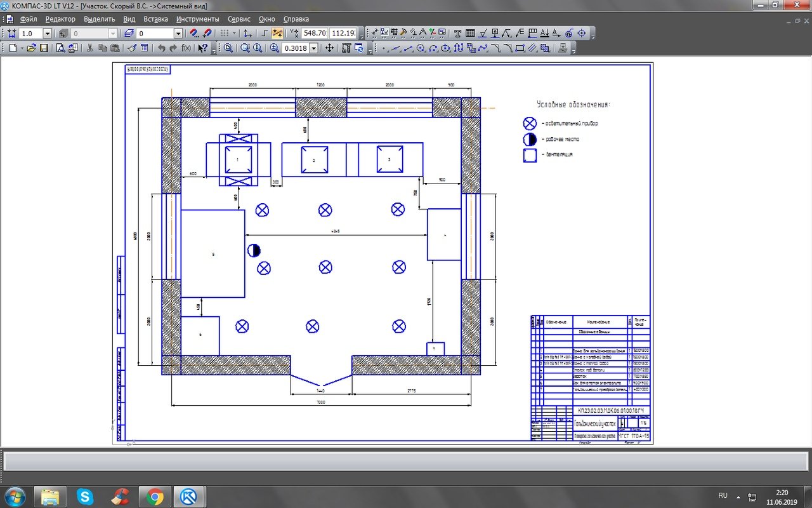Viewport: 812px width, 508px height.
Task: Click the X coordinate field showing 548.70
Action: coord(315,33)
